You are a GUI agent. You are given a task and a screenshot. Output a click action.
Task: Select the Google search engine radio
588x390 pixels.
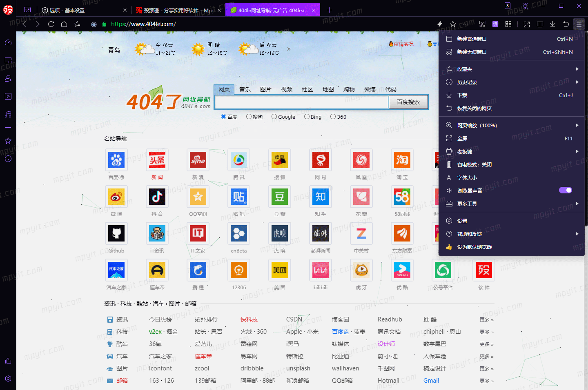(274, 117)
